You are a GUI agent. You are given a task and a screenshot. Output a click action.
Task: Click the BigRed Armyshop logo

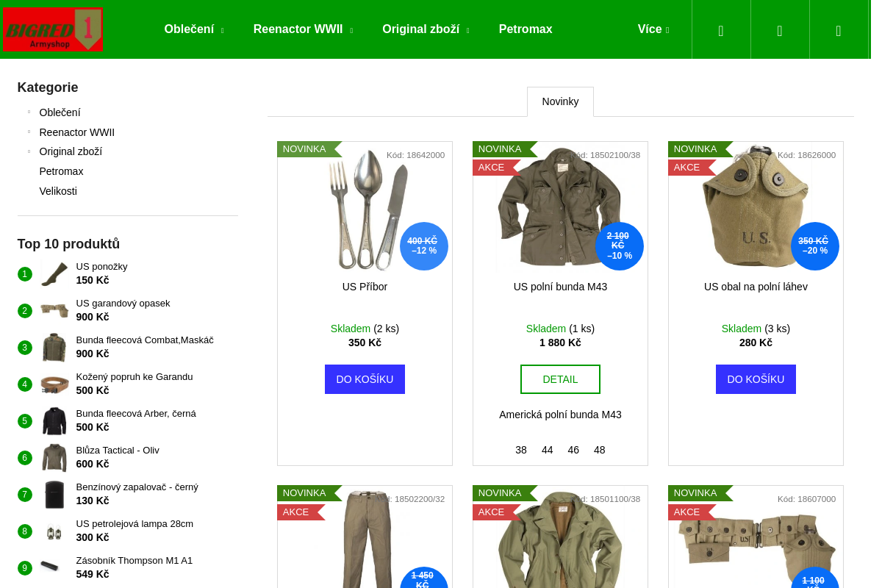(52, 29)
